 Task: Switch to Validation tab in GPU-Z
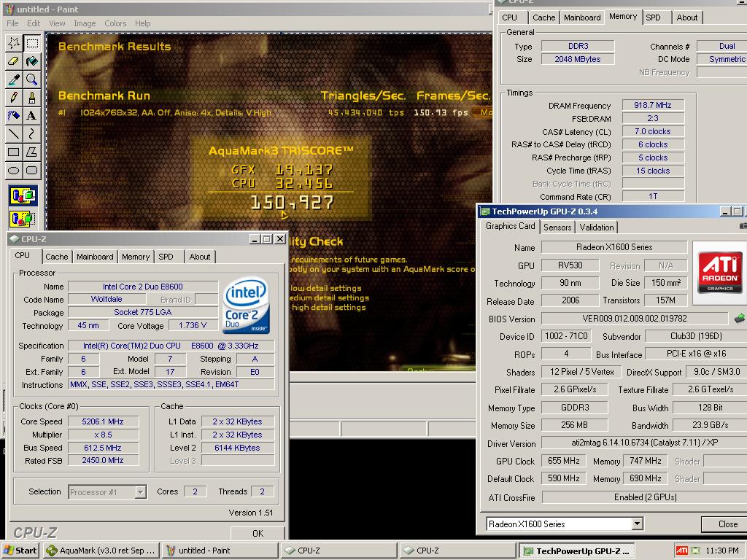(x=597, y=227)
